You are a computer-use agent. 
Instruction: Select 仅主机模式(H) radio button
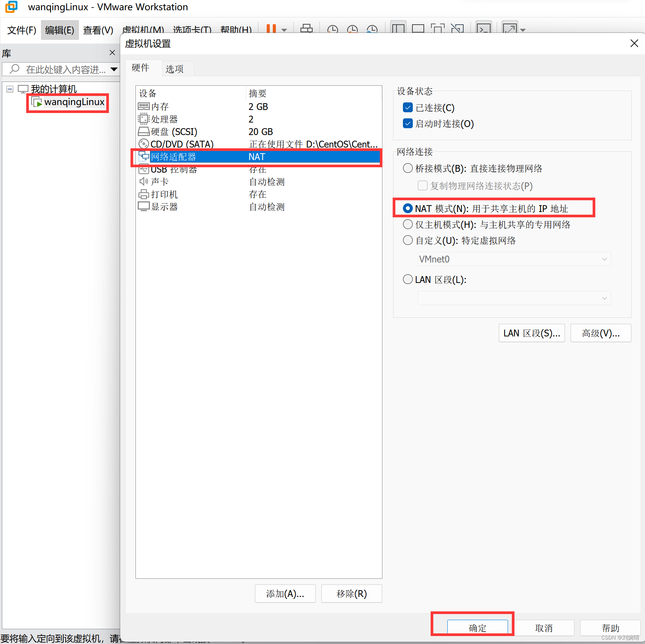(x=408, y=224)
